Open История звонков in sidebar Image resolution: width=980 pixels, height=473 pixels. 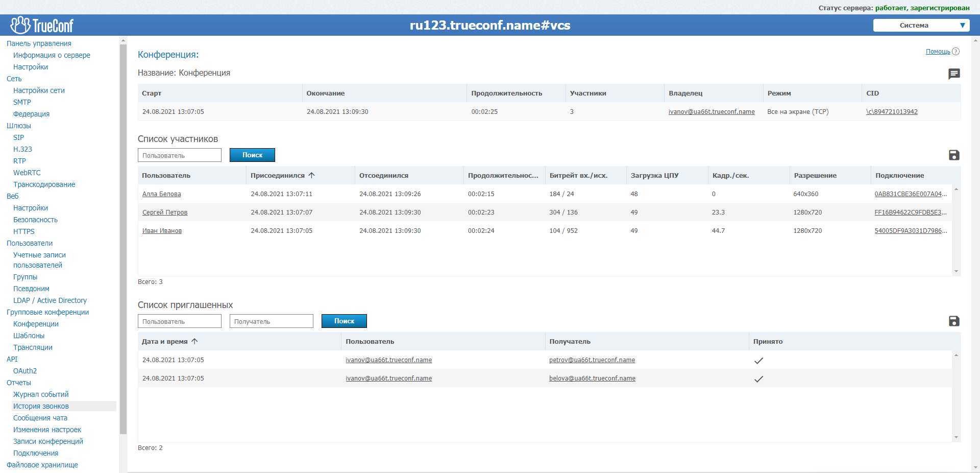[x=41, y=406]
